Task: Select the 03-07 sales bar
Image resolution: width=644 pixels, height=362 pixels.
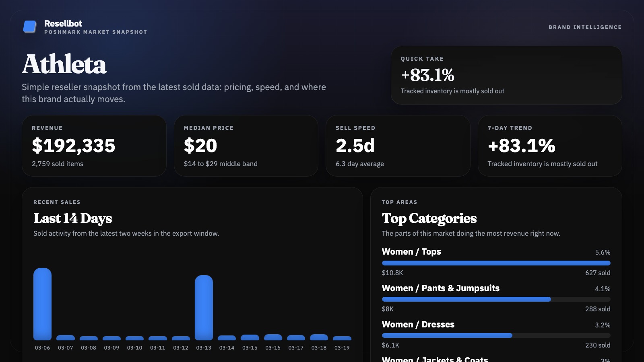Action: pyautogui.click(x=66, y=338)
